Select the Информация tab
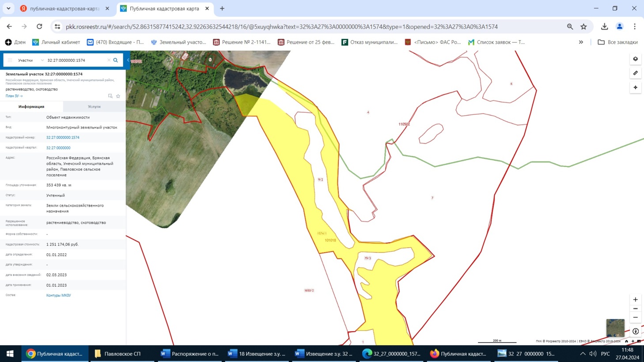644x362 pixels. tap(31, 106)
